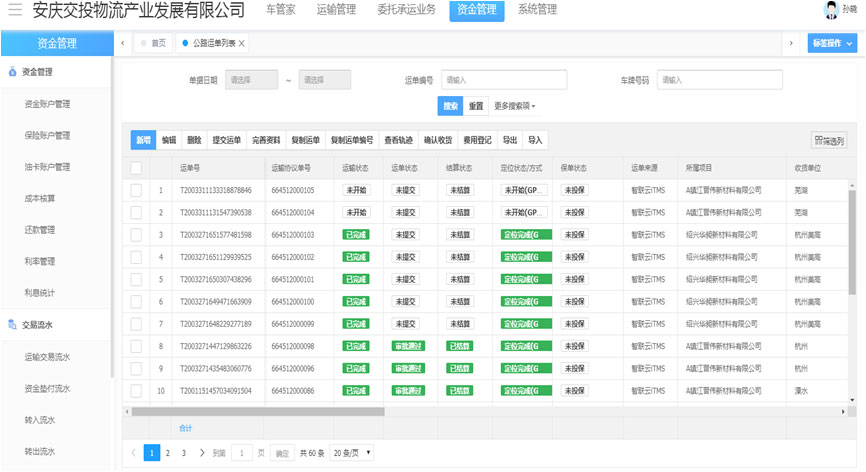The image size is (866, 472).
Task: Open 利息统计 in sidebar
Action: 39,293
